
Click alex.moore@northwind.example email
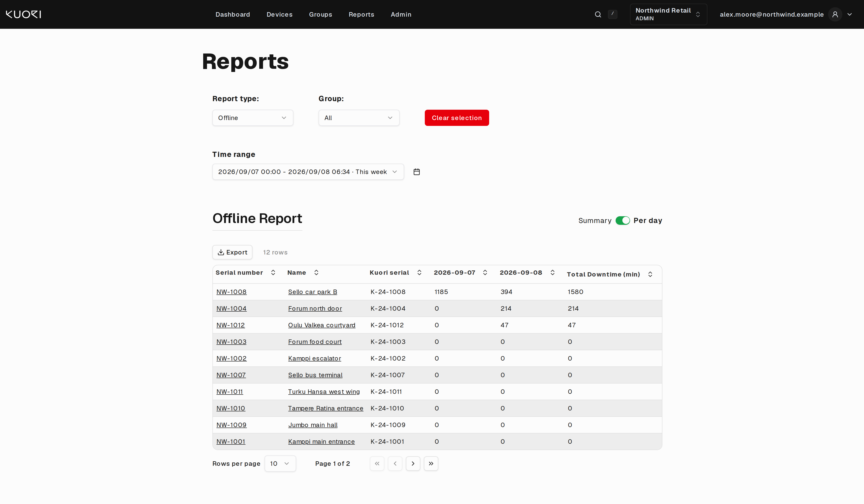click(x=772, y=14)
